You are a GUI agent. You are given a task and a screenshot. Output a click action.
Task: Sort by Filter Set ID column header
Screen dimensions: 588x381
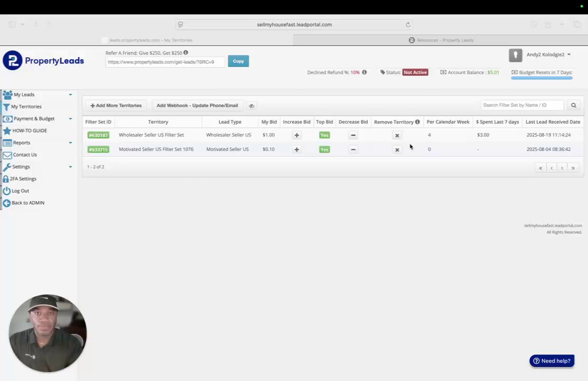pos(98,122)
